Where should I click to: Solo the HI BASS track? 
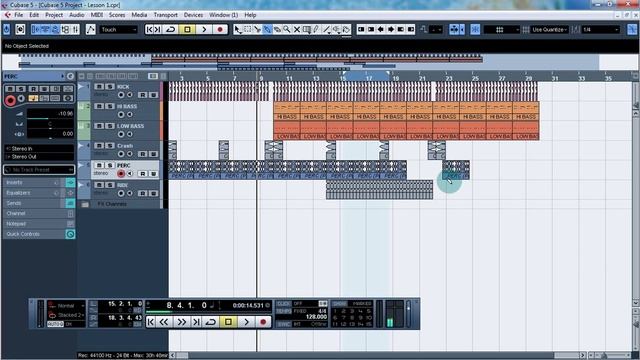[x=110, y=106]
